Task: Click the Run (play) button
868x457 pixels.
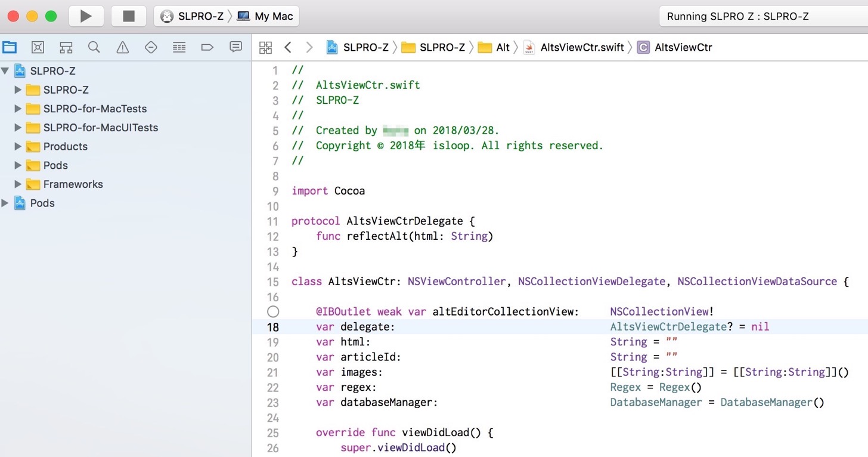Action: click(86, 16)
